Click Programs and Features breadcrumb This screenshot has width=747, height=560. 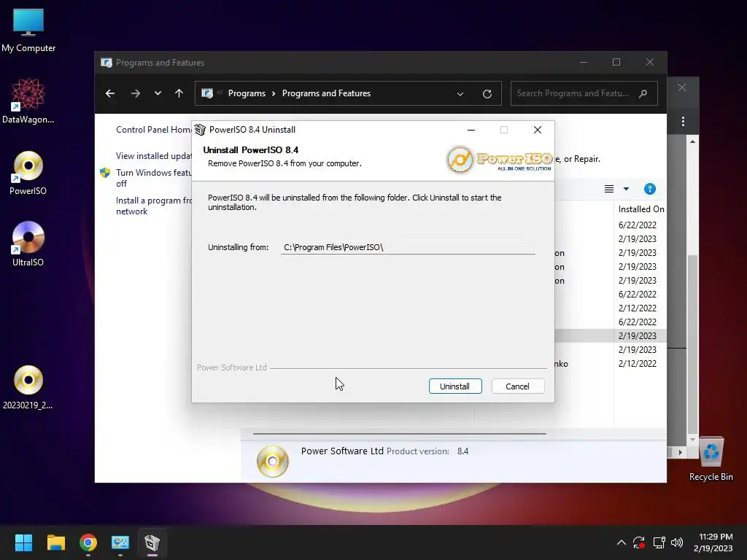(326, 93)
